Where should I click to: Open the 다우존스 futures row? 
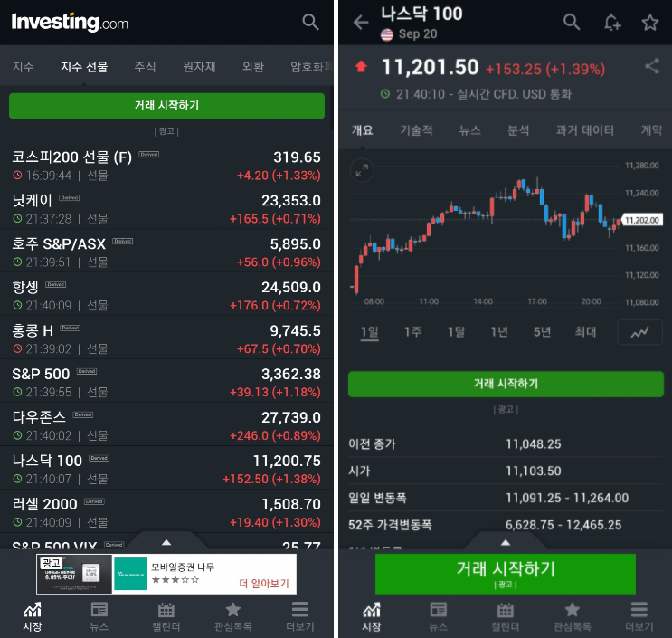point(166,425)
